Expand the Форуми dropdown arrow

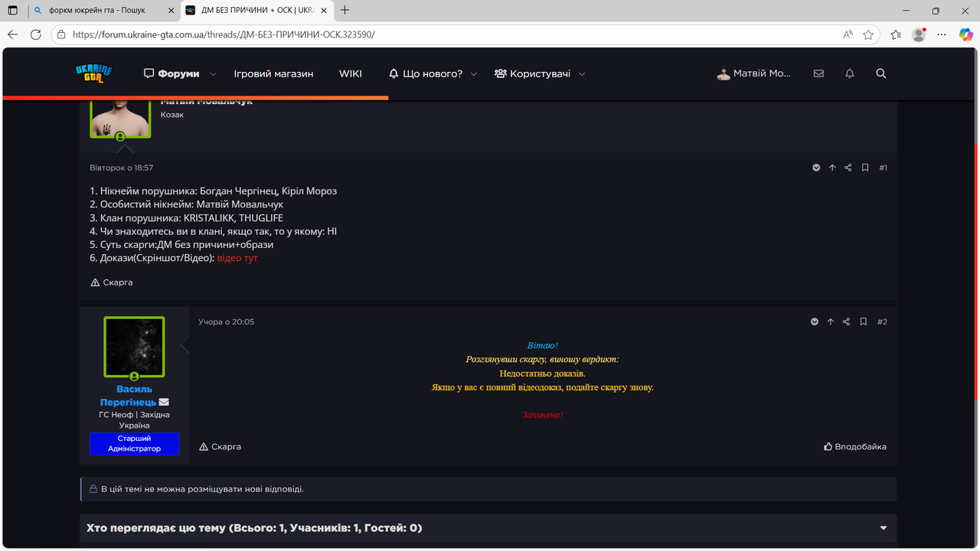click(214, 74)
